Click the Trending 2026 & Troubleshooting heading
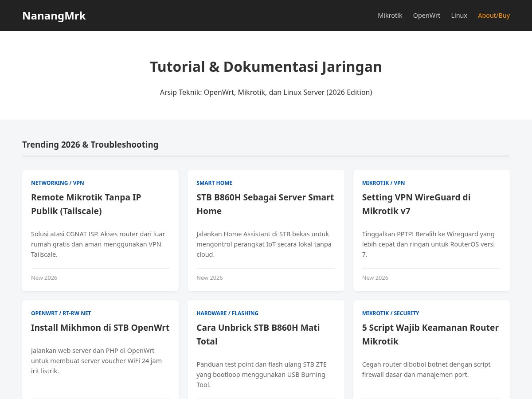 [90, 145]
